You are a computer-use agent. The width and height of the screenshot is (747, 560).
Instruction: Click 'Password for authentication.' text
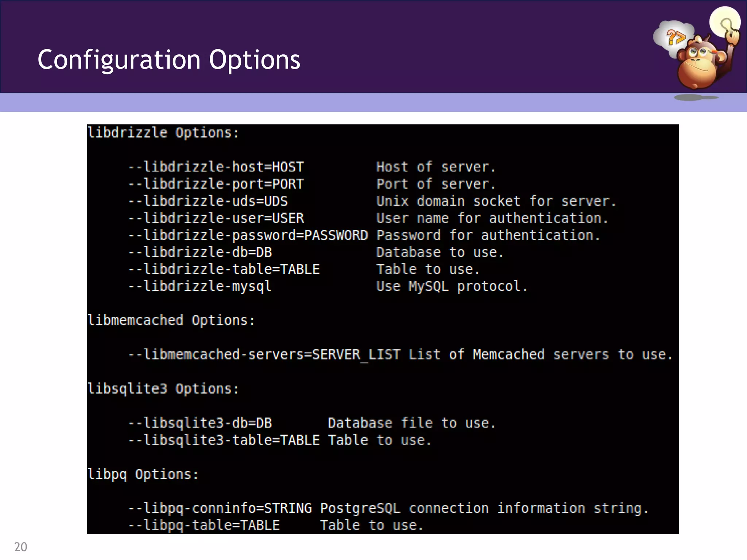click(488, 235)
